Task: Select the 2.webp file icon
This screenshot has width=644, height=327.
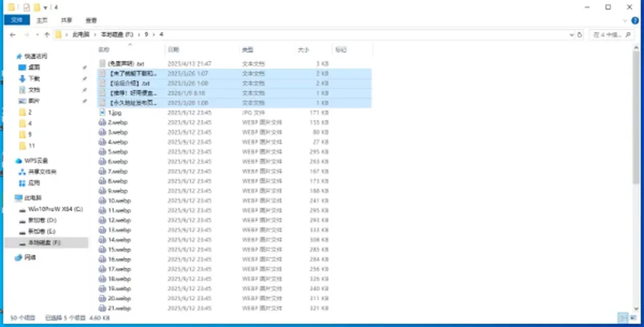Action: point(102,122)
